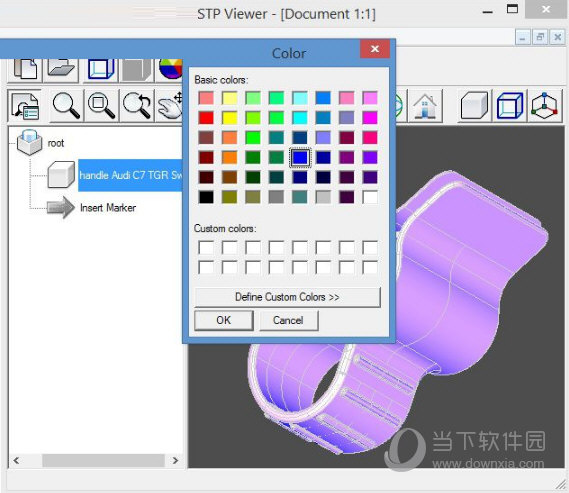Minimize the inner document window
Viewport: 569px width, 493px height.
coord(523,37)
